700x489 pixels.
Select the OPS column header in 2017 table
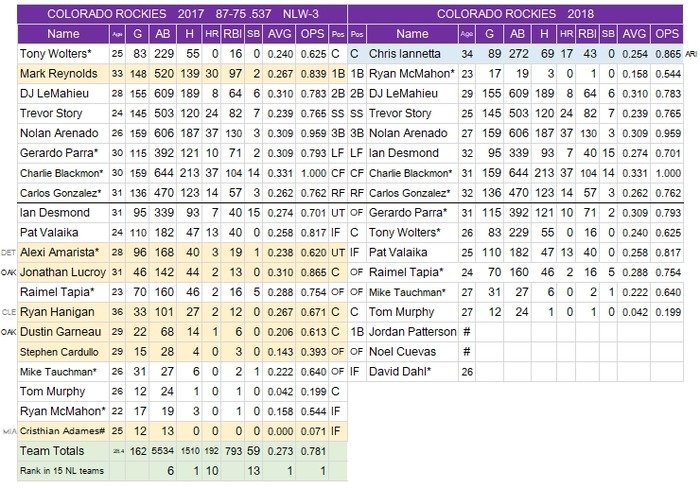coord(312,34)
